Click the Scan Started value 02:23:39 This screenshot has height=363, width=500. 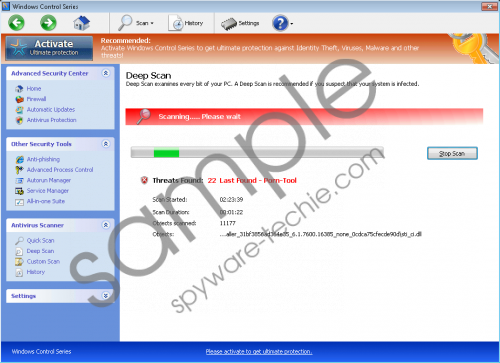tap(231, 200)
